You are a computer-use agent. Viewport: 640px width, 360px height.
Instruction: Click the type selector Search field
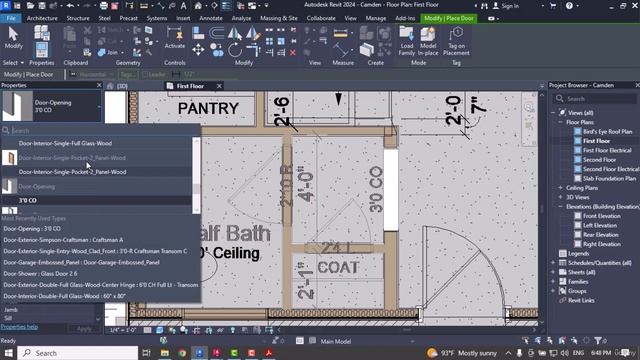click(x=101, y=131)
